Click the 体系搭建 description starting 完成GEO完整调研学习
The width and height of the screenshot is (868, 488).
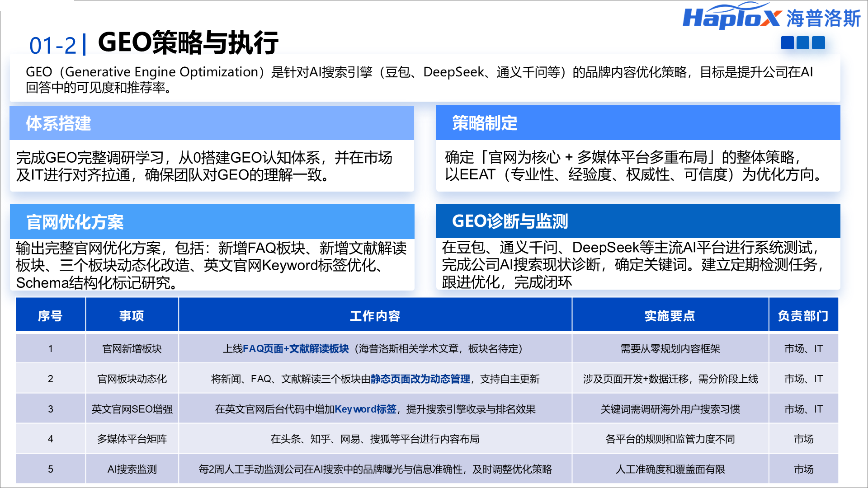coord(204,166)
